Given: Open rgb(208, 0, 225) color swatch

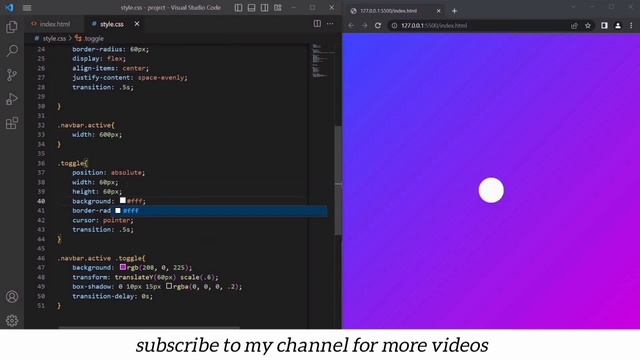Looking at the screenshot, I should [123, 267].
